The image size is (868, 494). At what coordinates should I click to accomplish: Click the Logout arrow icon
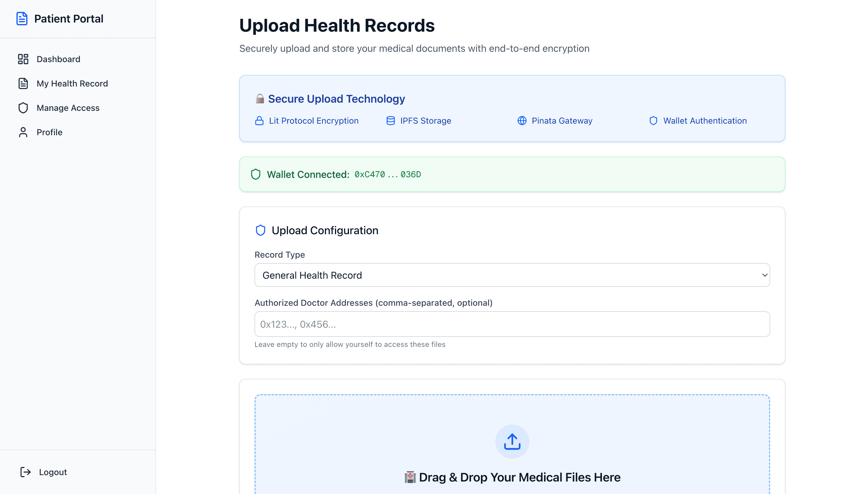click(26, 472)
